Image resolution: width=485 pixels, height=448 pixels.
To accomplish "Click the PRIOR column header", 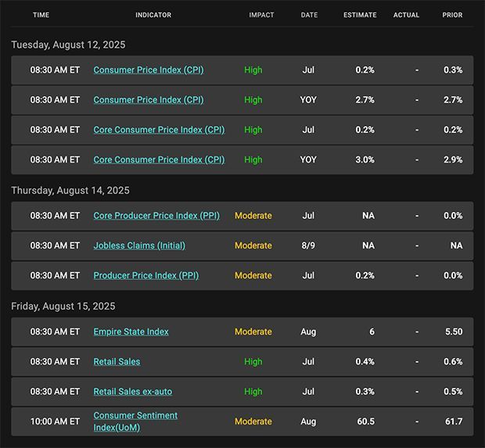I will point(452,15).
